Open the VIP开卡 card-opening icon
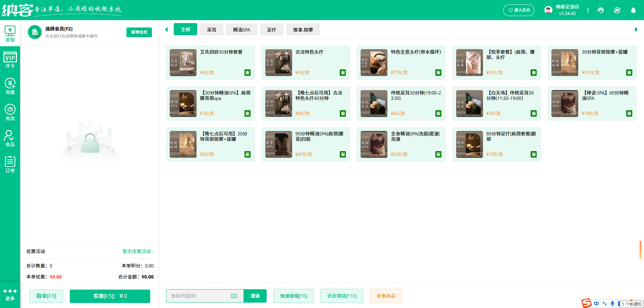 10,60
